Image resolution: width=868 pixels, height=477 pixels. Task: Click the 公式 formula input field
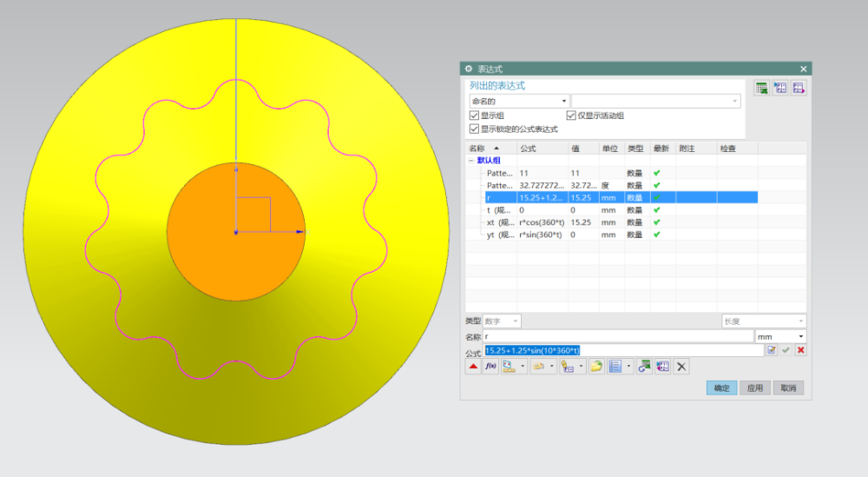(x=621, y=350)
